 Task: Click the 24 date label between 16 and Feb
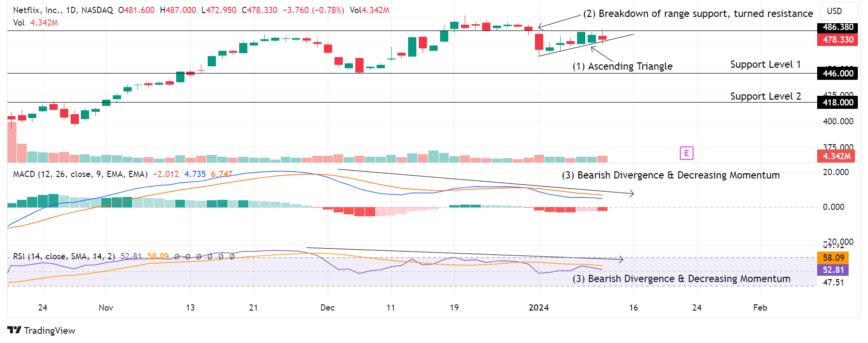(697, 308)
